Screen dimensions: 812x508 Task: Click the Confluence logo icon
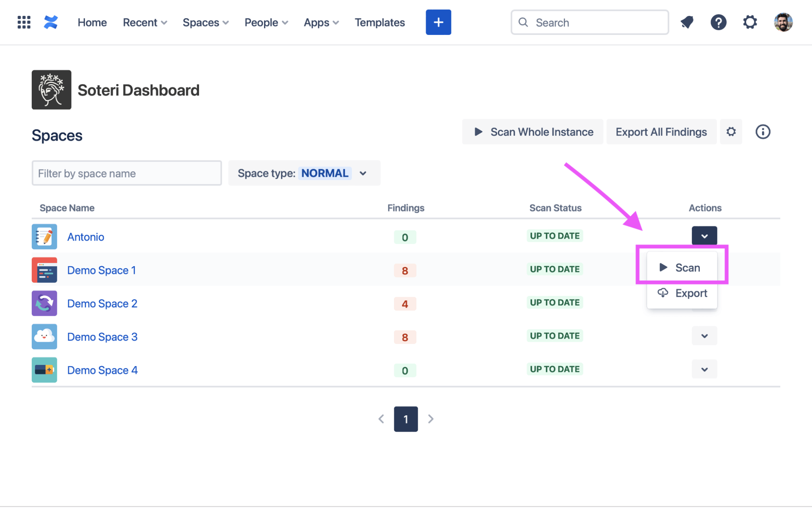coord(51,22)
